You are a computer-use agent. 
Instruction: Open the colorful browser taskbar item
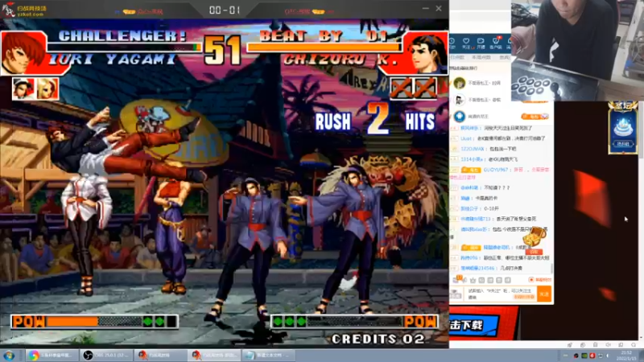click(x=52, y=355)
